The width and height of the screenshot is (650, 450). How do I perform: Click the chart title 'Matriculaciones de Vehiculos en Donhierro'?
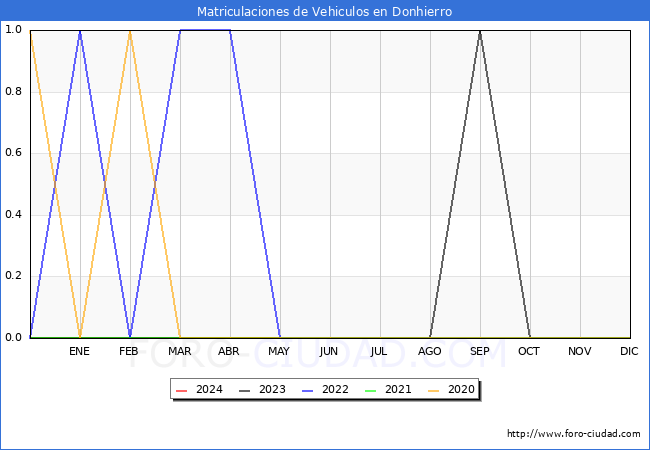324,11
